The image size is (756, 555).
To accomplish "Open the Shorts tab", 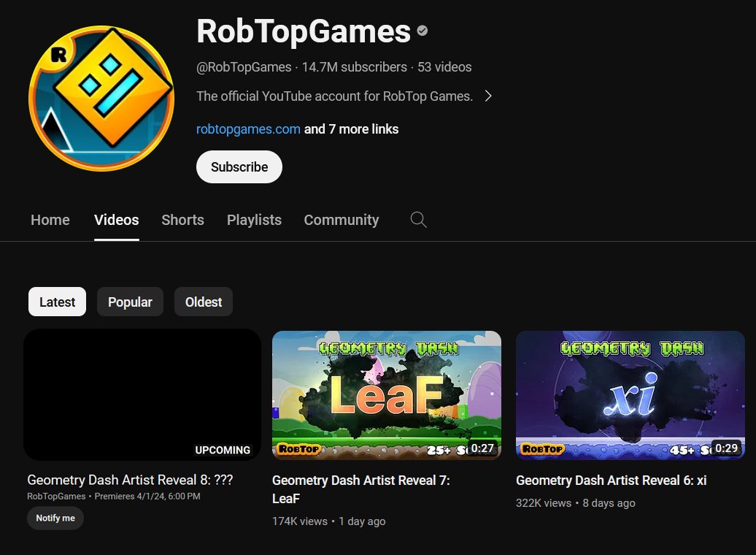I will tap(182, 220).
